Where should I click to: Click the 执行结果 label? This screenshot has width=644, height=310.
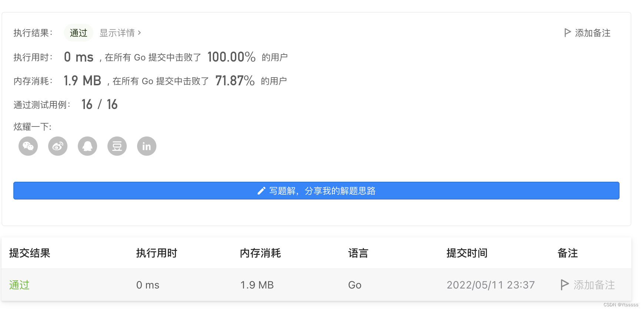[x=33, y=33]
